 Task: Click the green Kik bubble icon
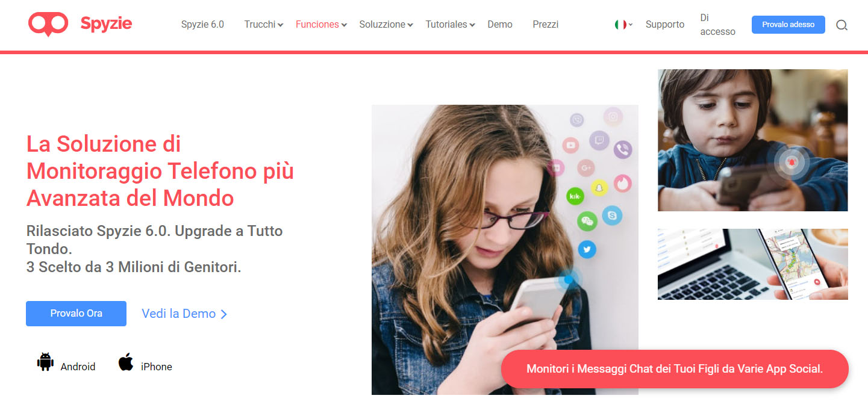575,196
